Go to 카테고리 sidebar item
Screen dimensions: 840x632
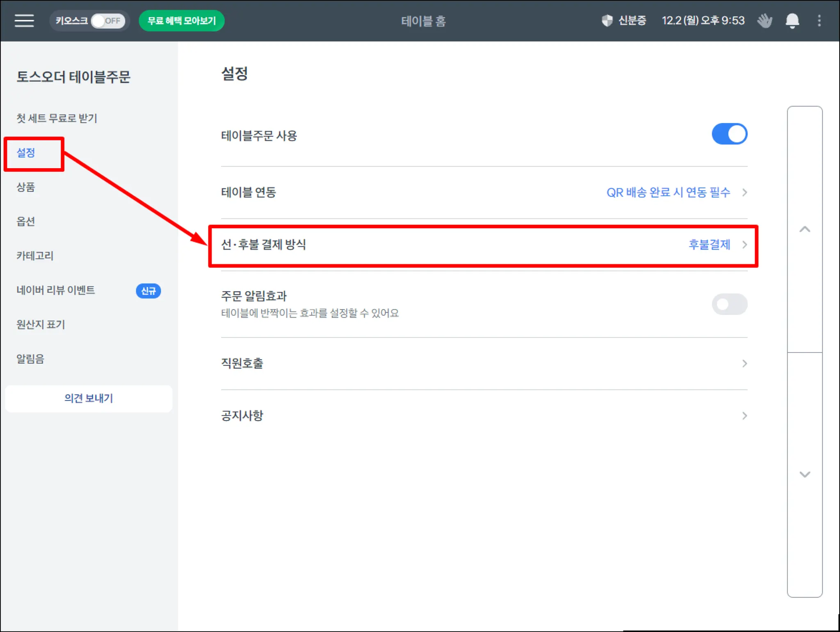point(35,256)
